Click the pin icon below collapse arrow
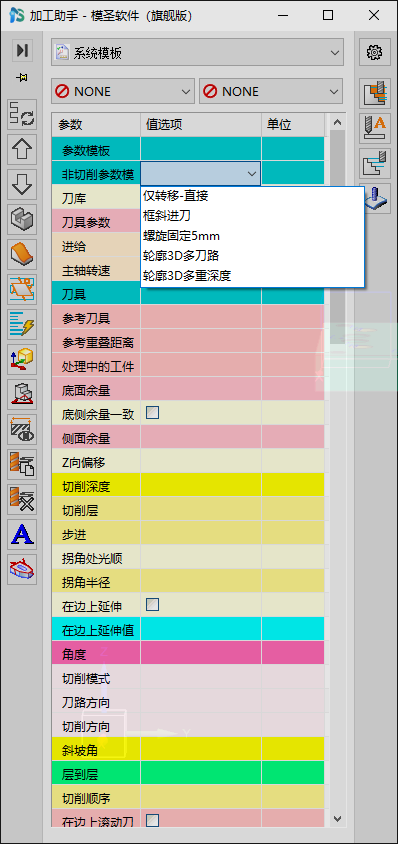The image size is (398, 844). click(22, 78)
